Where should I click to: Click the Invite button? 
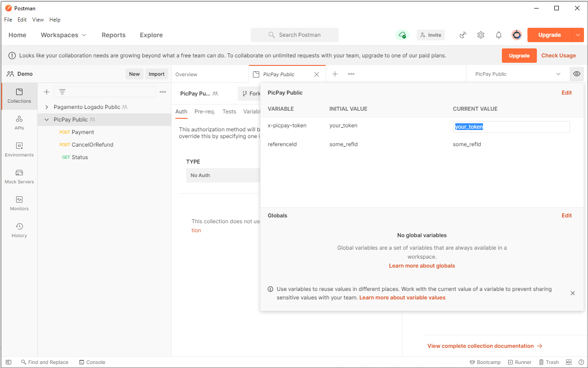pyautogui.click(x=431, y=35)
